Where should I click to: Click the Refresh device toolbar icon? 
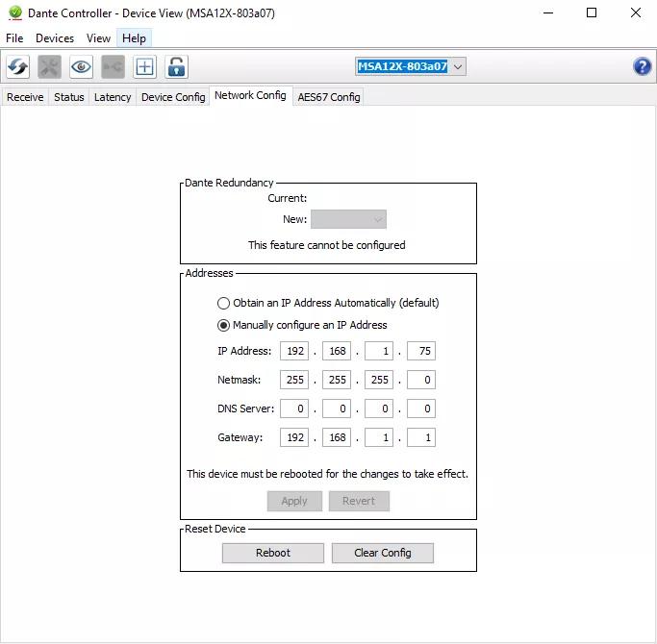tap(17, 67)
